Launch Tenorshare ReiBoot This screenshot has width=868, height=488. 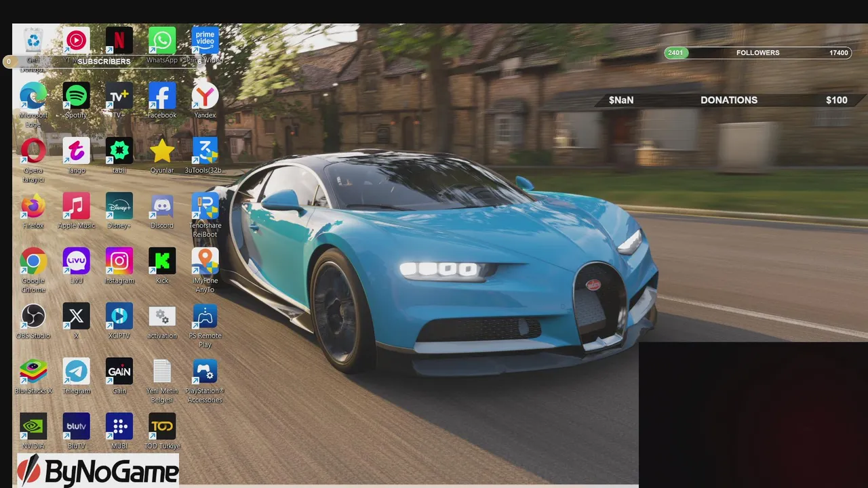205,205
